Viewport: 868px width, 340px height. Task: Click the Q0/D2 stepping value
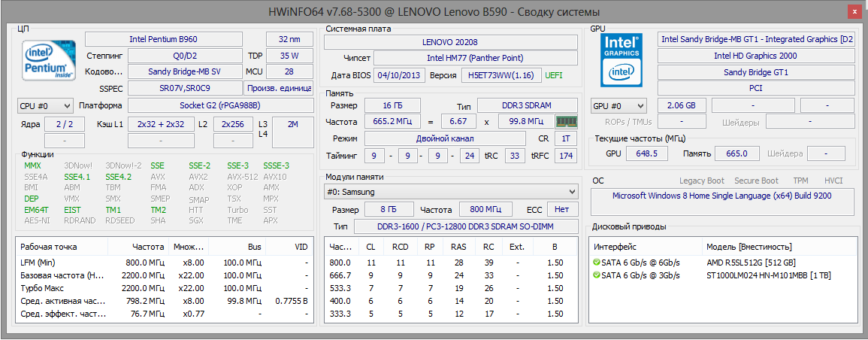pos(185,56)
